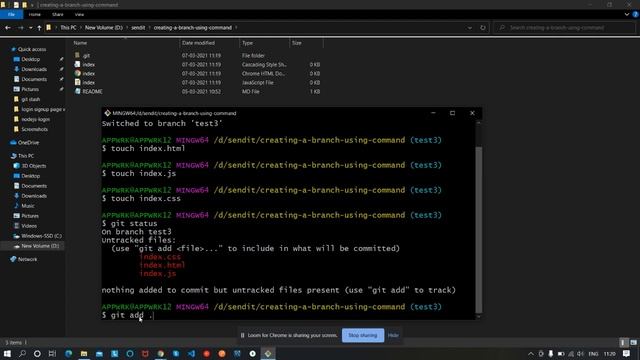640x360 pixels.
Task: Switch to Git Bash taskbar icon
Action: [x=268, y=353]
